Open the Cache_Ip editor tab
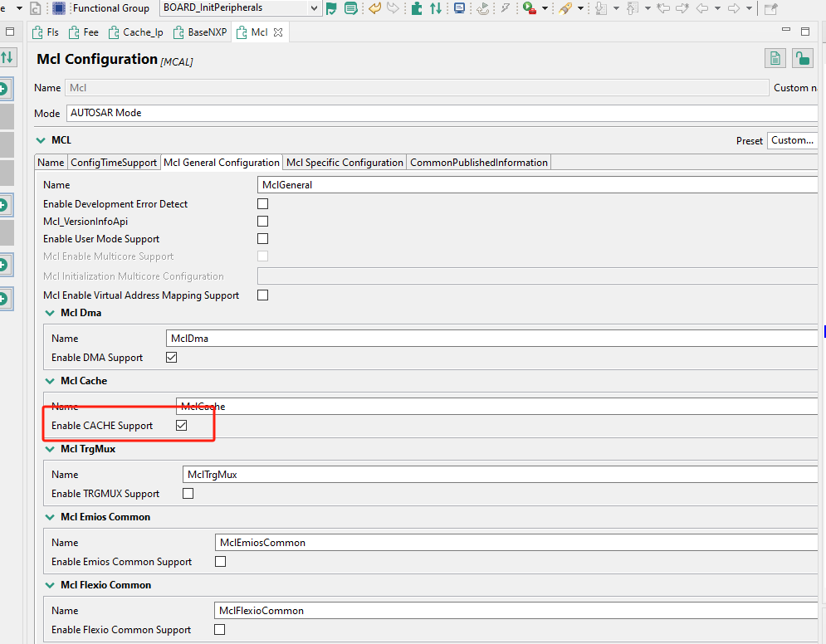 click(135, 32)
